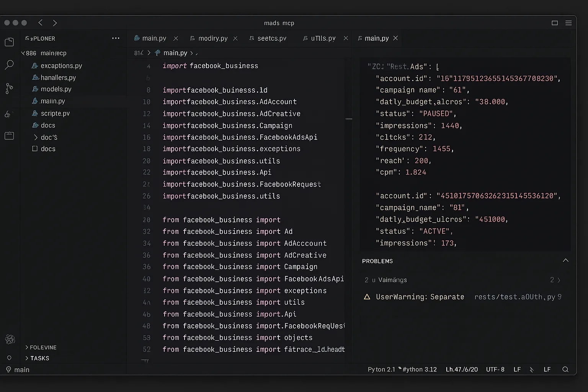Click the "cpm": 1.824 value line
This screenshot has width=588, height=392.
coord(401,172)
